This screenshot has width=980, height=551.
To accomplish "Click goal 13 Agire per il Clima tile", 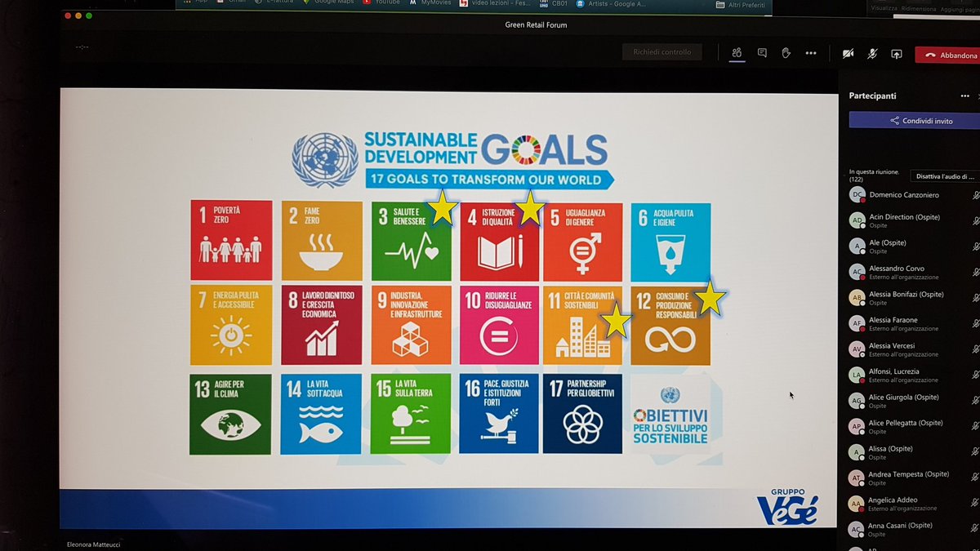I will (x=229, y=414).
